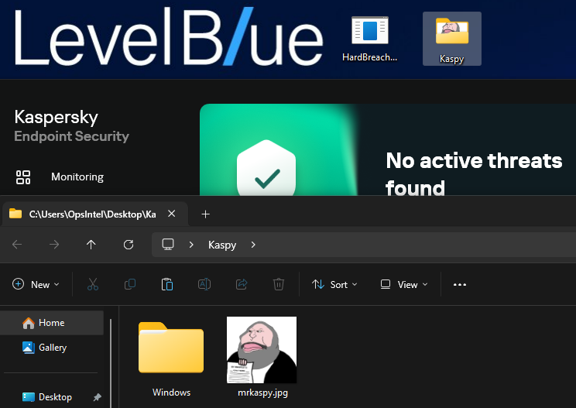Open Gallery in navigation pane
The image size is (576, 408).
tap(51, 347)
